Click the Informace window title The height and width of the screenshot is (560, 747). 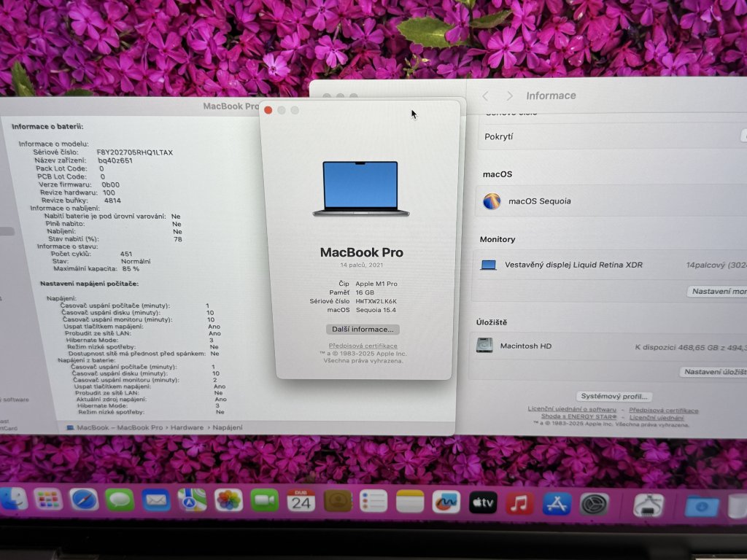point(551,96)
